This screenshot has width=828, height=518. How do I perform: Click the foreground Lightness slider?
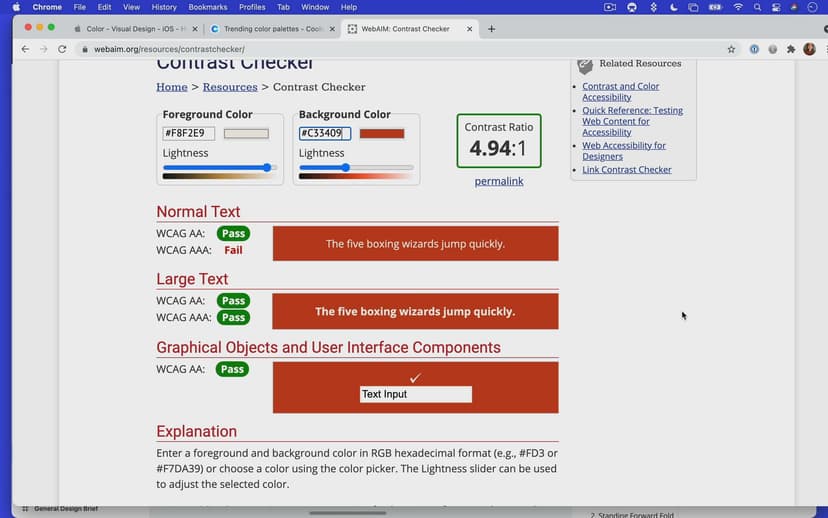(220, 168)
